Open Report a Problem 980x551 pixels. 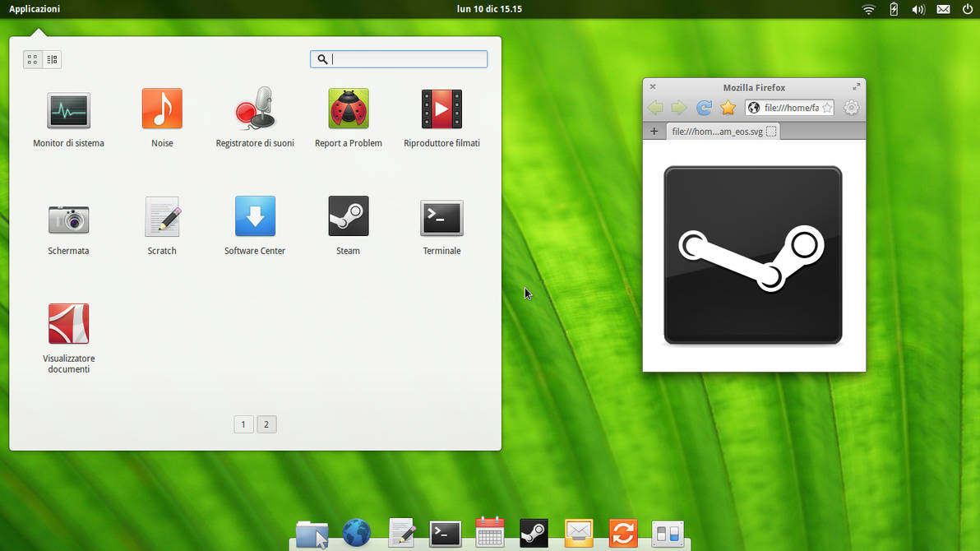pyautogui.click(x=348, y=108)
